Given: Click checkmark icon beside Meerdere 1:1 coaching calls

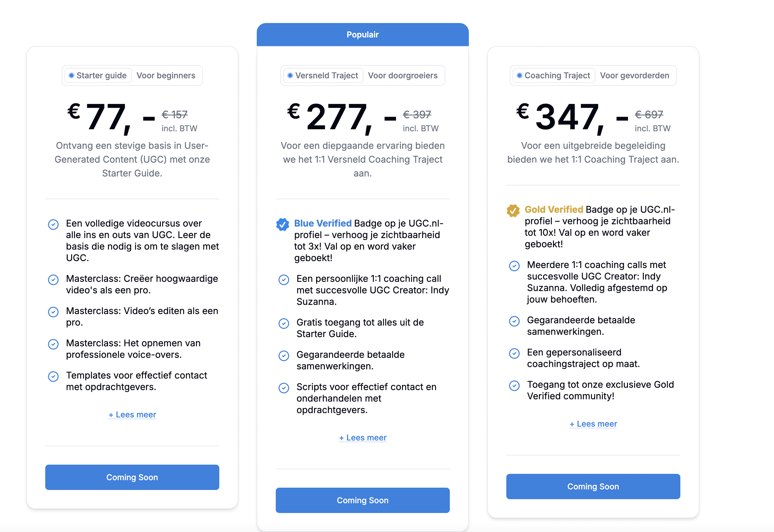Looking at the screenshot, I should (x=514, y=266).
